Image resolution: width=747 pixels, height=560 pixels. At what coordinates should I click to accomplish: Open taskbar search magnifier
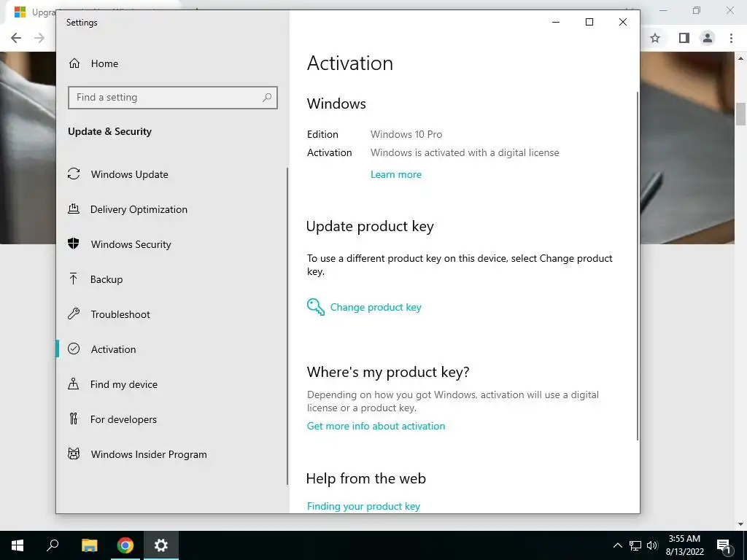tap(53, 545)
